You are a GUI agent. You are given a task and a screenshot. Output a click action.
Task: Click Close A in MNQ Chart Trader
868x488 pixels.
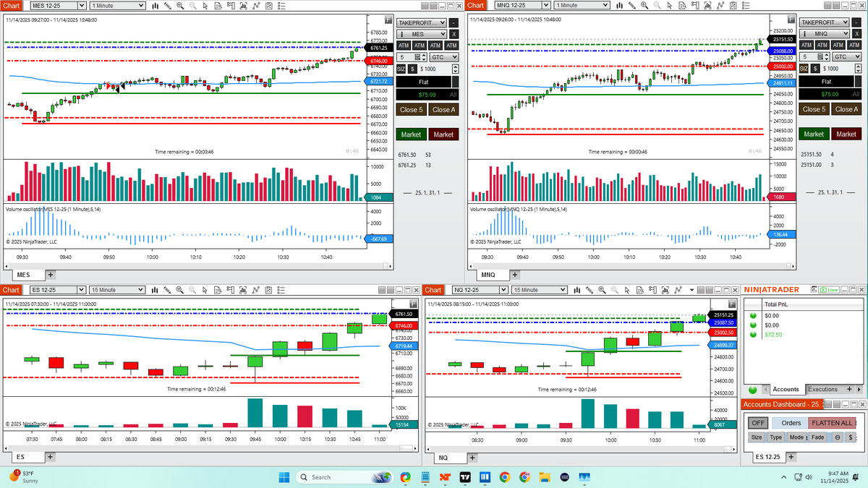tap(846, 109)
